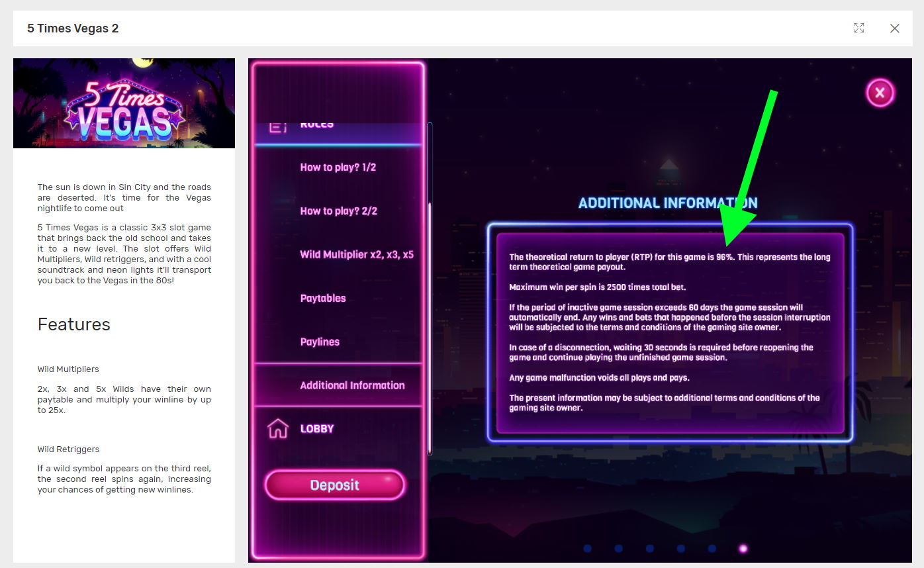Click the 5 Times Vegas logo thumbnail

[x=124, y=103]
